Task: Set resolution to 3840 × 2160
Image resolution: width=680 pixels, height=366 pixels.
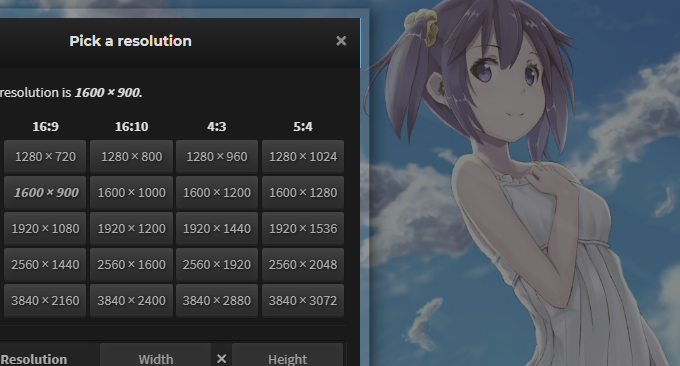Action: tap(45, 301)
